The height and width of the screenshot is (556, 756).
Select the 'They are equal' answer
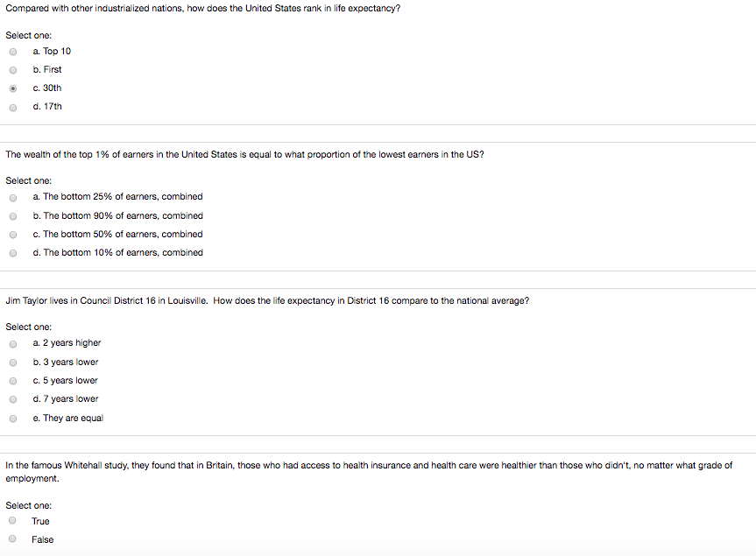[x=13, y=419]
